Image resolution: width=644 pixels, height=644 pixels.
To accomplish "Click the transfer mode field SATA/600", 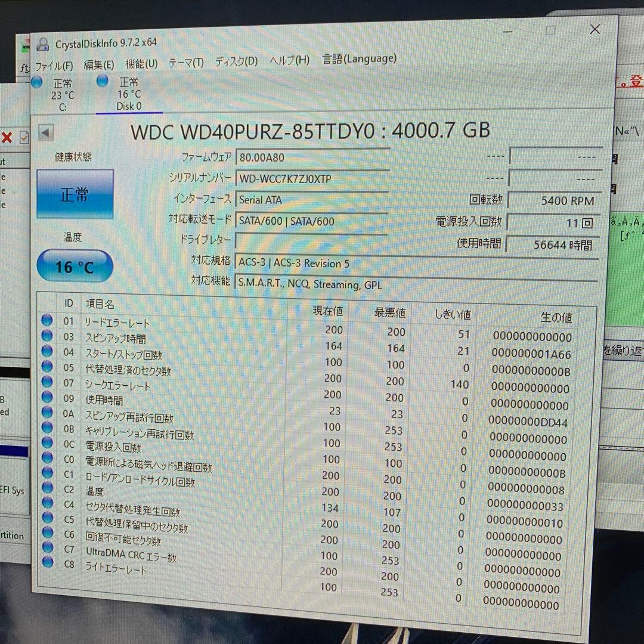I will pyautogui.click(x=311, y=221).
